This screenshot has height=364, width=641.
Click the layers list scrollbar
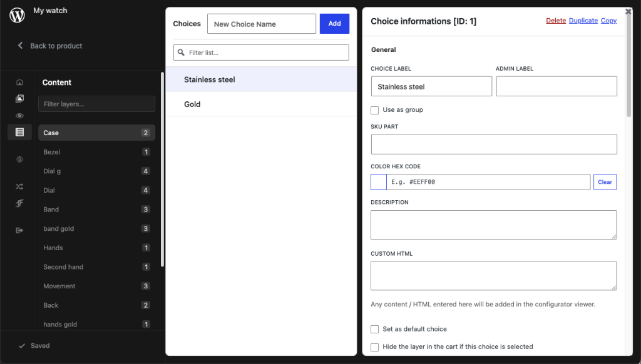coord(162,169)
